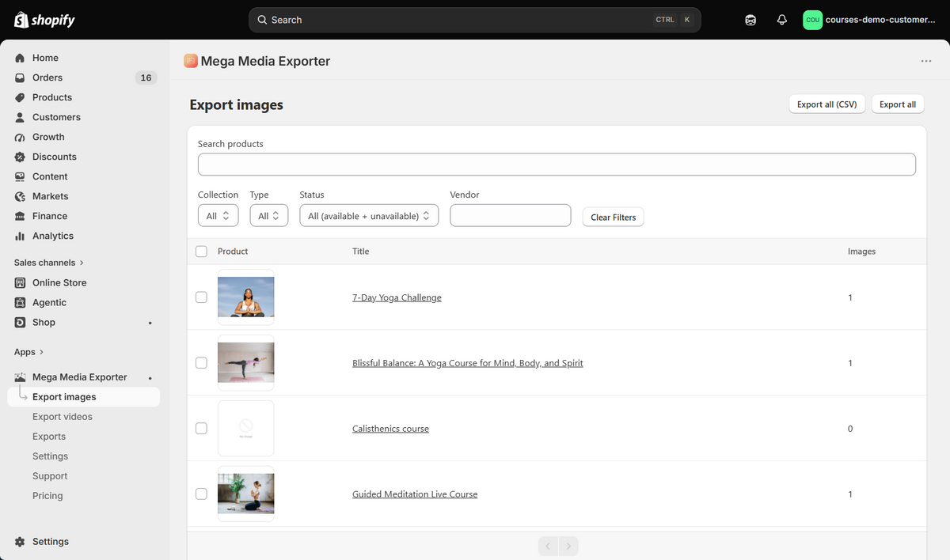The height and width of the screenshot is (560, 950).
Task: Click the Calisthenics no-image placeholder thumbnail
Action: pyautogui.click(x=246, y=429)
